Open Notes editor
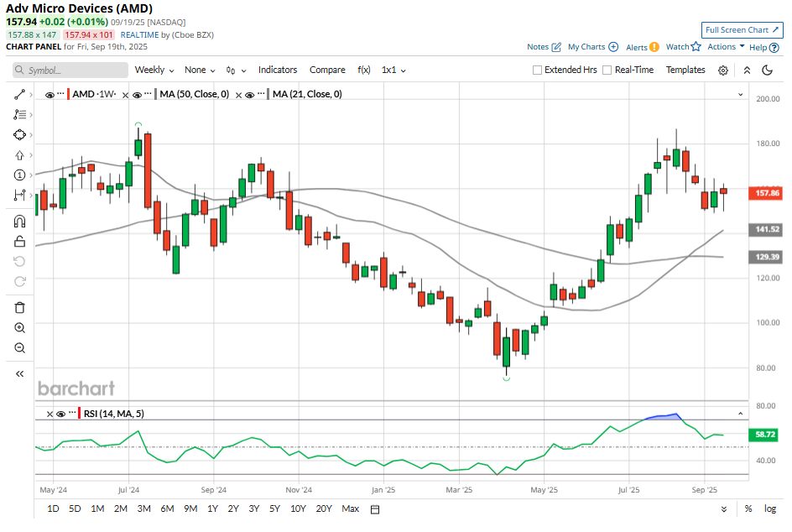The width and height of the screenshot is (792, 532). (x=544, y=47)
